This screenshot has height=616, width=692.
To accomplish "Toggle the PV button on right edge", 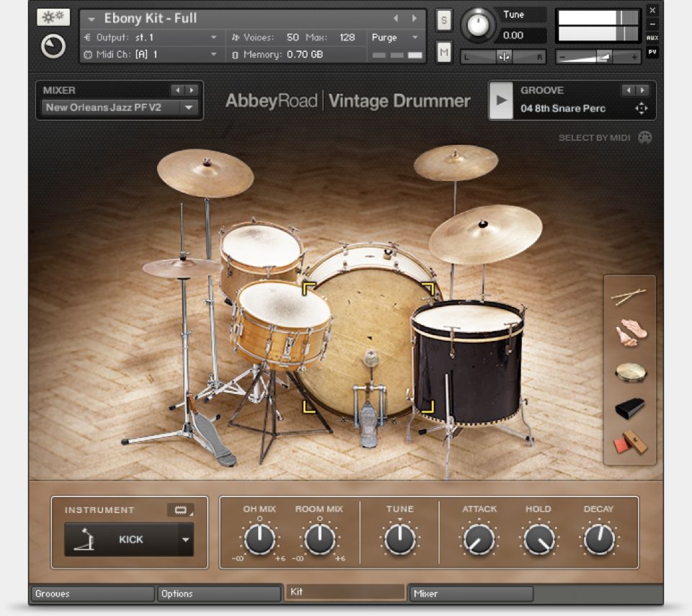I will pos(652,52).
